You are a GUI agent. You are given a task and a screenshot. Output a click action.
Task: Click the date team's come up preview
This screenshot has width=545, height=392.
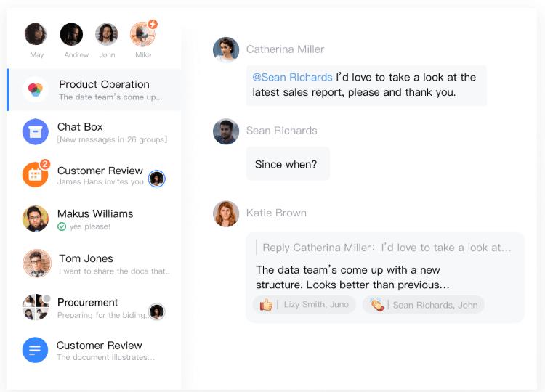(x=110, y=97)
